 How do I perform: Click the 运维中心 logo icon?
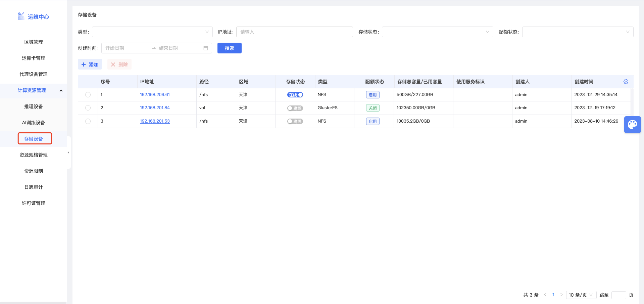21,16
